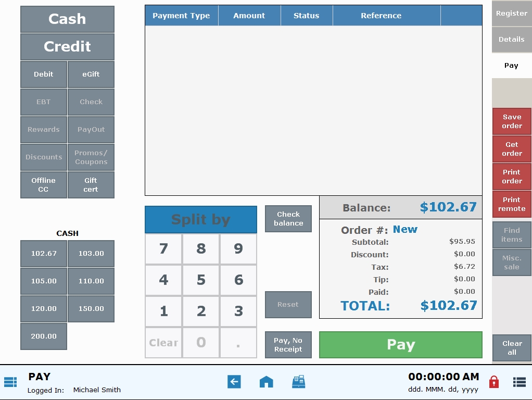The image size is (532, 400).
Task: Open Rewards option
Action: (x=43, y=129)
